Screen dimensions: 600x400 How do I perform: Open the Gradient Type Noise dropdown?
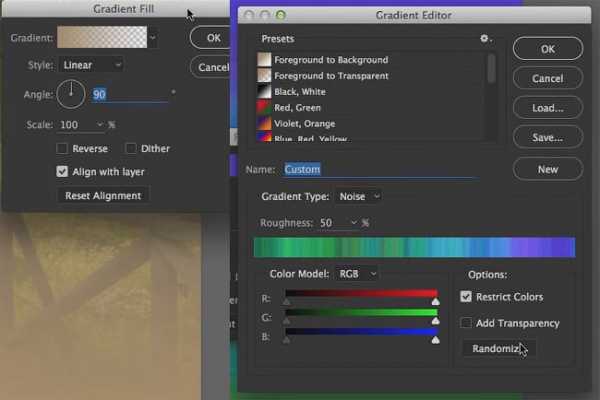coord(358,197)
